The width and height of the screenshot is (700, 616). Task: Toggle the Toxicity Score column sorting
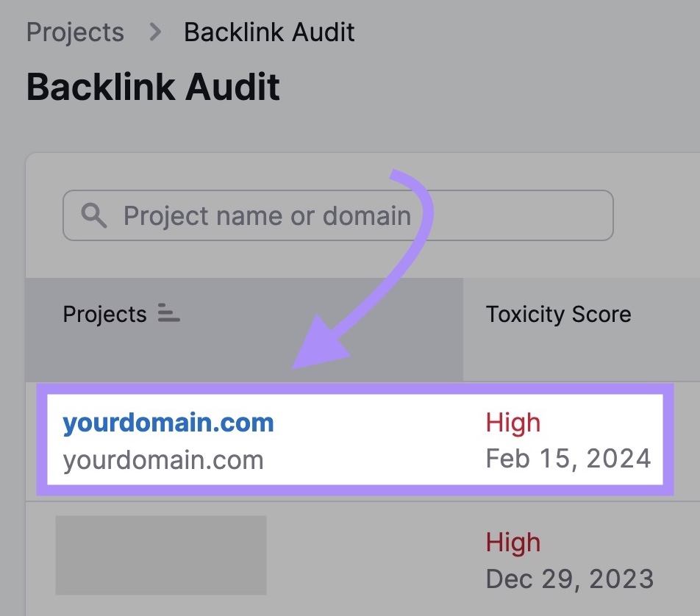pyautogui.click(x=558, y=314)
